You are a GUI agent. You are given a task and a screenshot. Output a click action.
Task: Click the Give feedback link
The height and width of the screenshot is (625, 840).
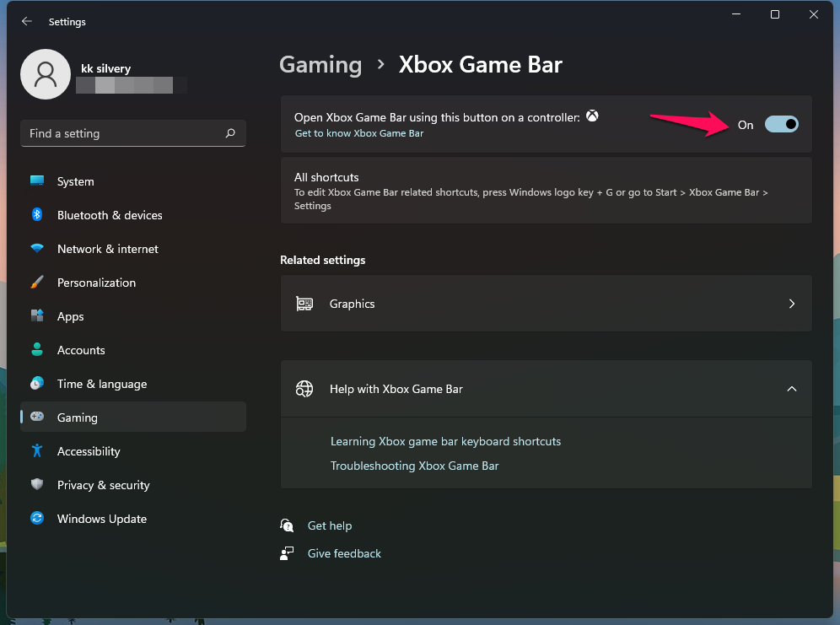pos(344,554)
